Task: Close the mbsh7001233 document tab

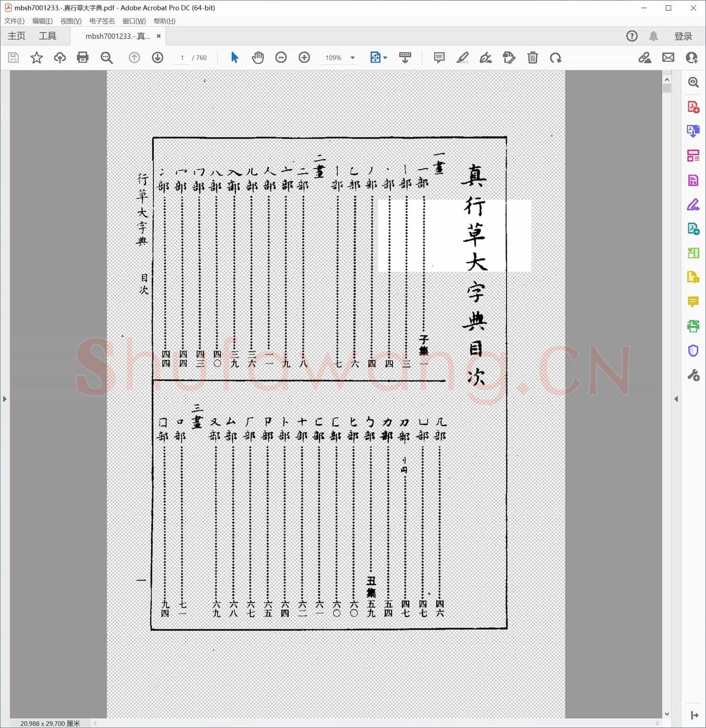Action: point(159,36)
